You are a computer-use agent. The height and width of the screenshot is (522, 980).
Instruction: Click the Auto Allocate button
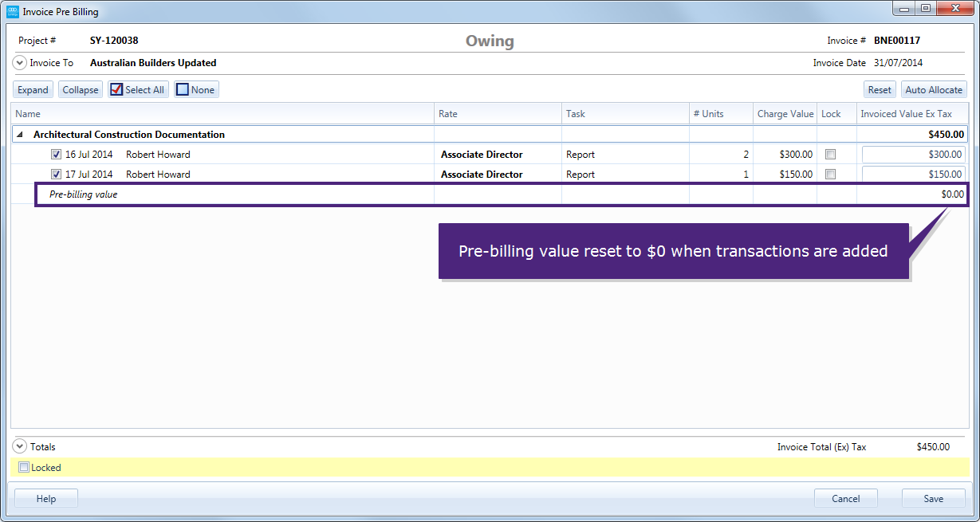click(934, 89)
